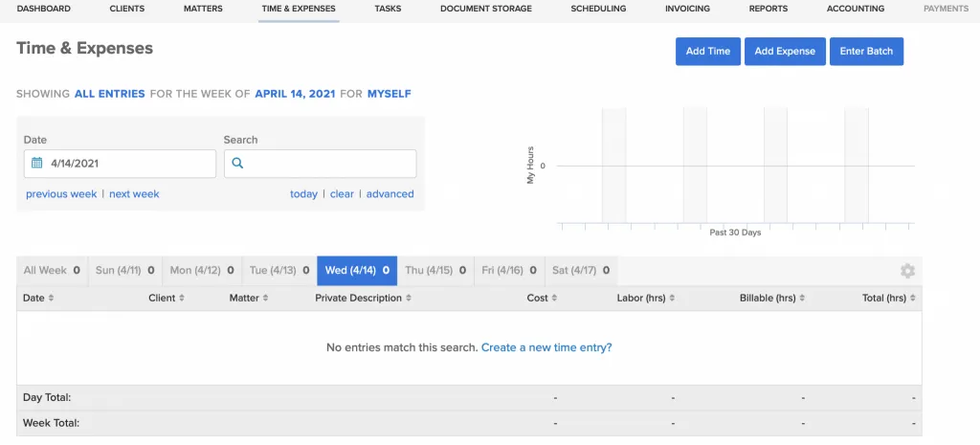The image size is (980, 445).
Task: Select the Time & Expenses menu item
Action: coord(299,9)
